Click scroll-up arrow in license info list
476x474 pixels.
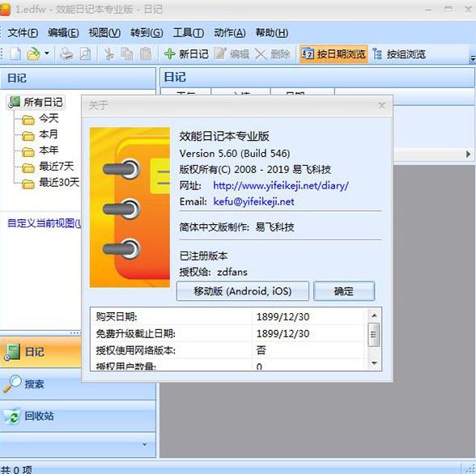click(374, 315)
